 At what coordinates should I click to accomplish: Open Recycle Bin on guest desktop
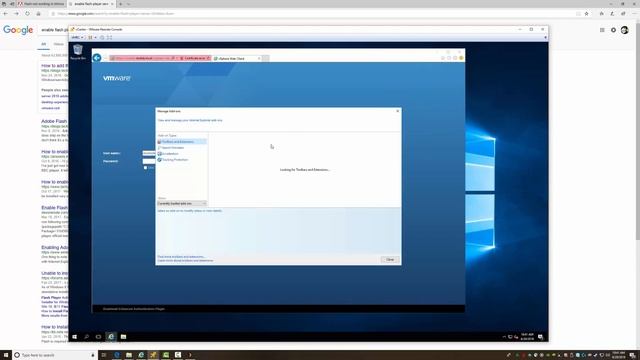[78, 52]
